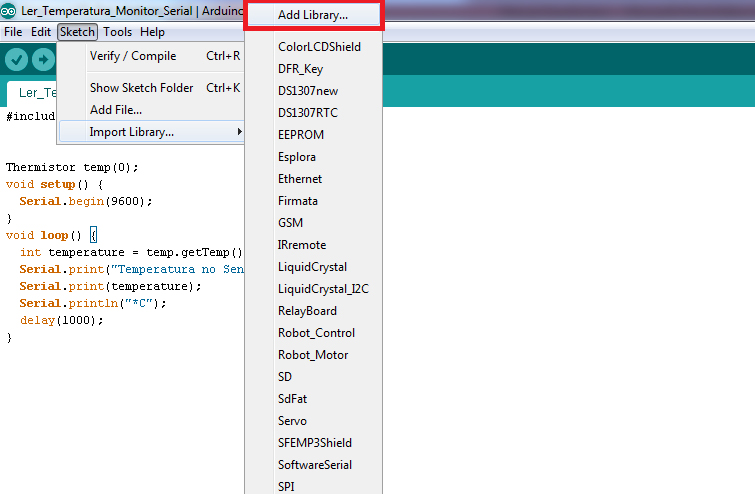Image resolution: width=755 pixels, height=494 pixels.
Task: Import the DS1307new library
Action: (313, 91)
